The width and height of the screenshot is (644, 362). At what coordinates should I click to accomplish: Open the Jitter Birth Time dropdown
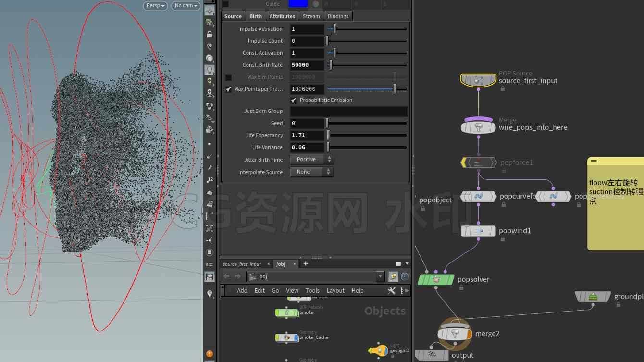pos(312,159)
